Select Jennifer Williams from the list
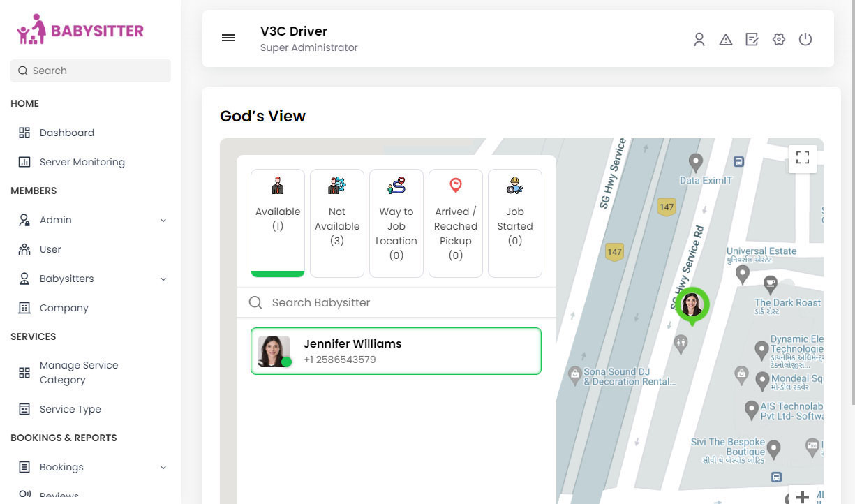 click(x=396, y=351)
